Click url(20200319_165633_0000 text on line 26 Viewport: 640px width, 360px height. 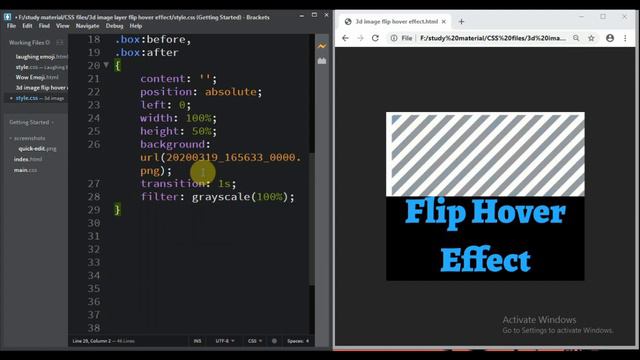point(220,158)
